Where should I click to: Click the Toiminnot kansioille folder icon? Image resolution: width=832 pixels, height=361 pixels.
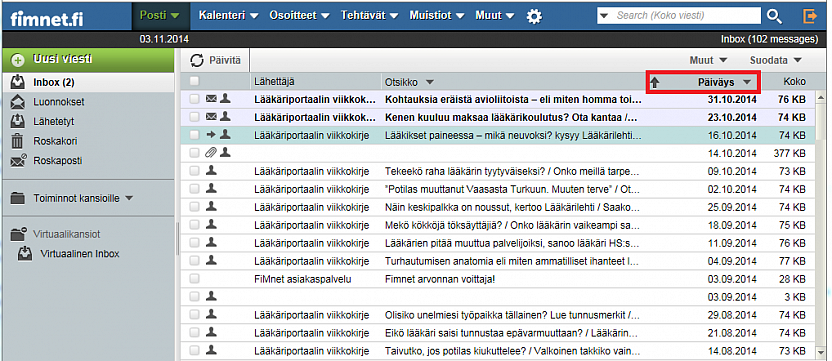[x=18, y=199]
